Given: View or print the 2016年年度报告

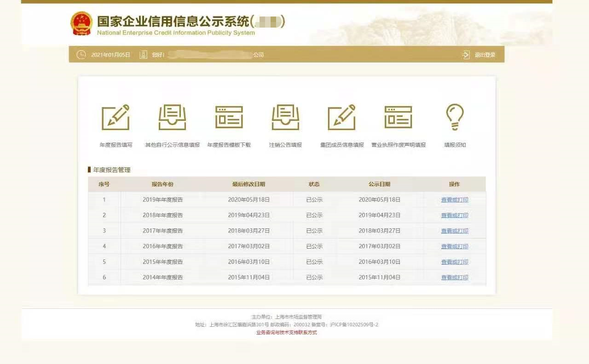Looking at the screenshot, I should [x=455, y=247].
